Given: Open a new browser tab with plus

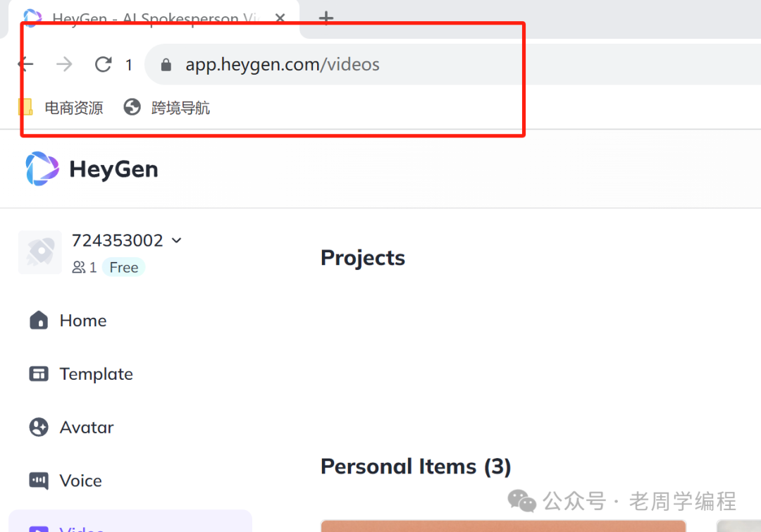Looking at the screenshot, I should [326, 18].
